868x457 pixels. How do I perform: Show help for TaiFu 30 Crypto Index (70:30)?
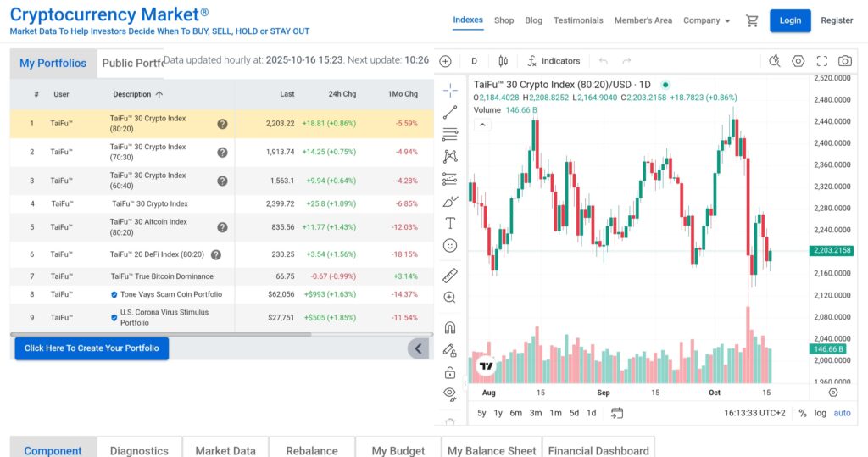tap(222, 153)
